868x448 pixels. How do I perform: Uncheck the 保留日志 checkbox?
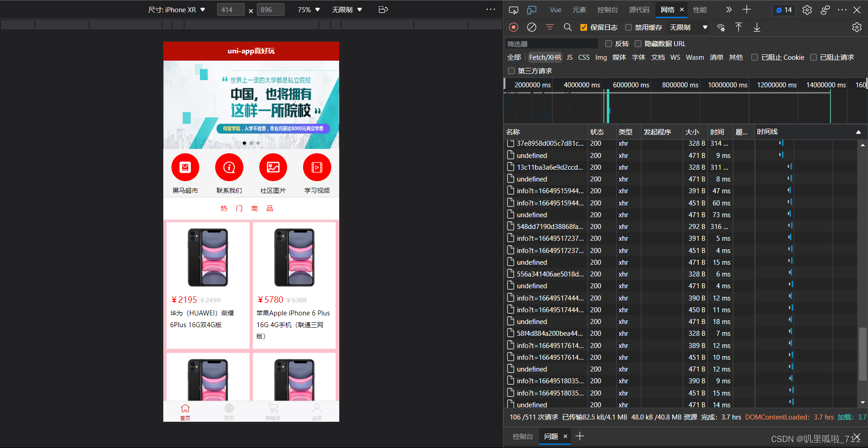pos(583,28)
